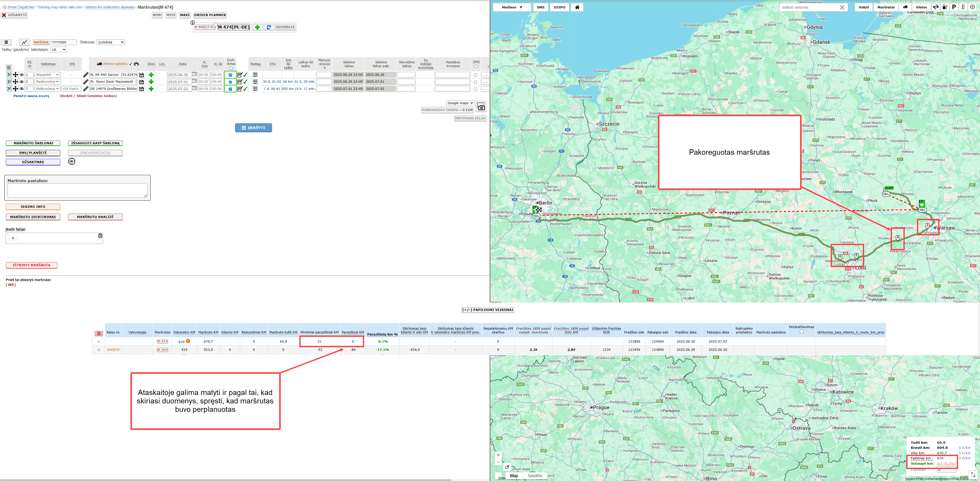Click the table column menu icon above the row delete icons

point(9,67)
